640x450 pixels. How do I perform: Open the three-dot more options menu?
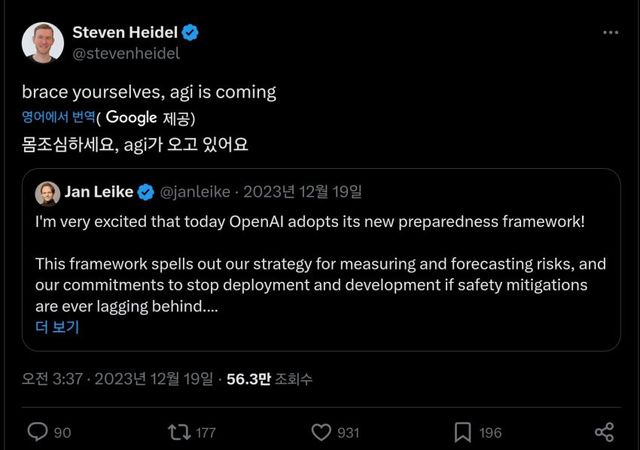click(x=610, y=32)
